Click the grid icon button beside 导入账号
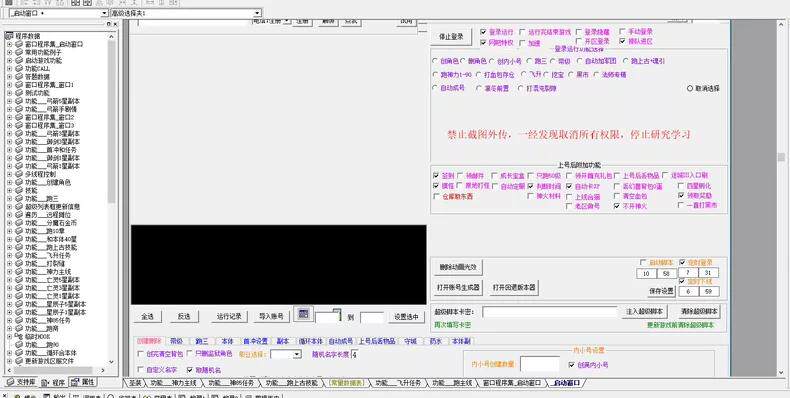The height and width of the screenshot is (398, 790). pyautogui.click(x=303, y=314)
